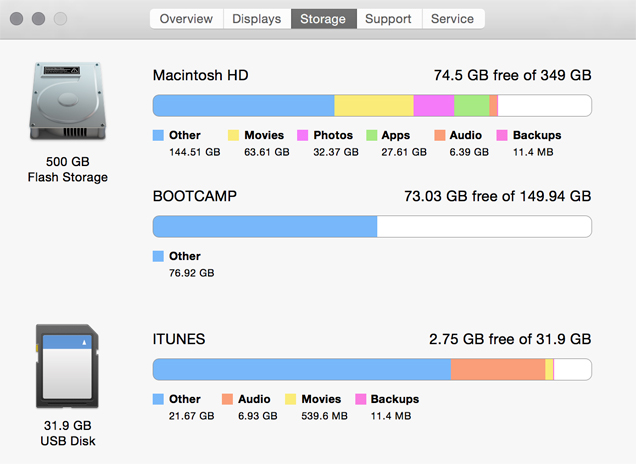Click the Flash Storage hard drive icon
Viewport: 636px width, 464px height.
click(x=68, y=103)
